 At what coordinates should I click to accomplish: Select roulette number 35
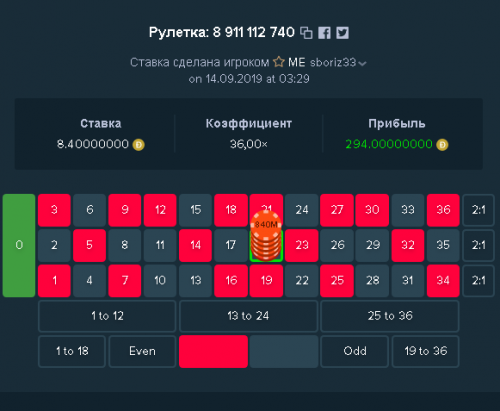pos(443,245)
